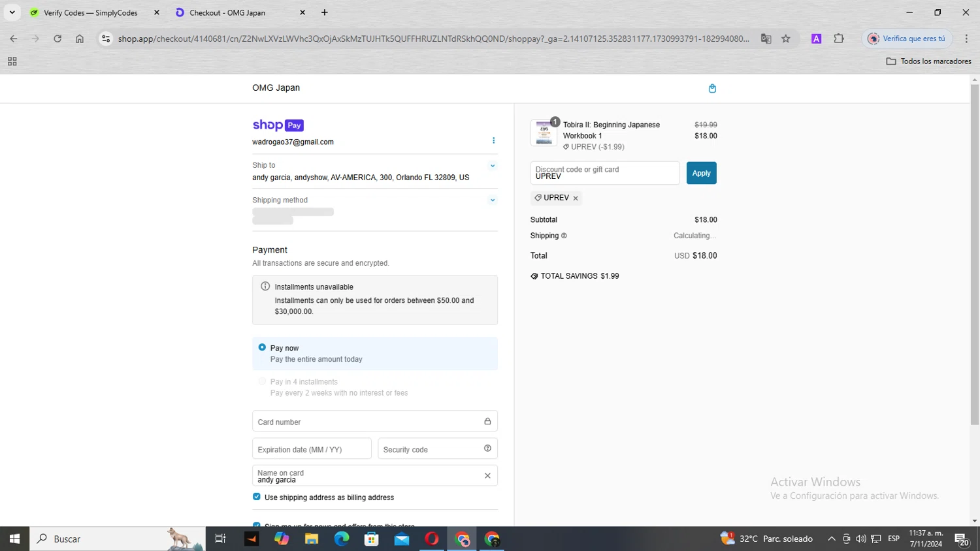
Task: Open Task View on the taskbar
Action: click(x=220, y=539)
